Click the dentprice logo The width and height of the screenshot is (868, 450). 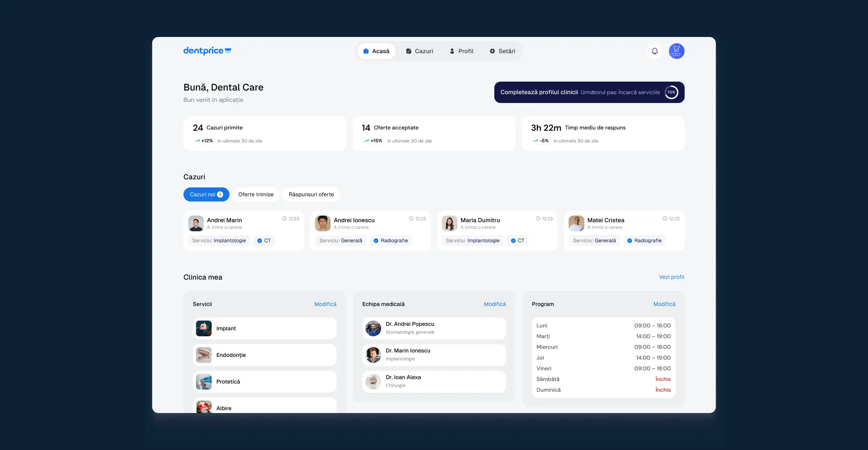(207, 51)
